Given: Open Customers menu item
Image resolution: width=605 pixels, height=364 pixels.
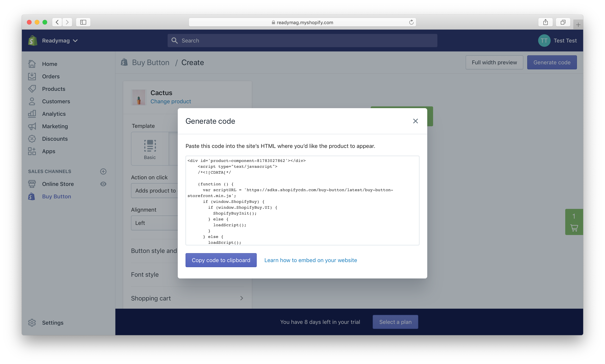Looking at the screenshot, I should (56, 101).
